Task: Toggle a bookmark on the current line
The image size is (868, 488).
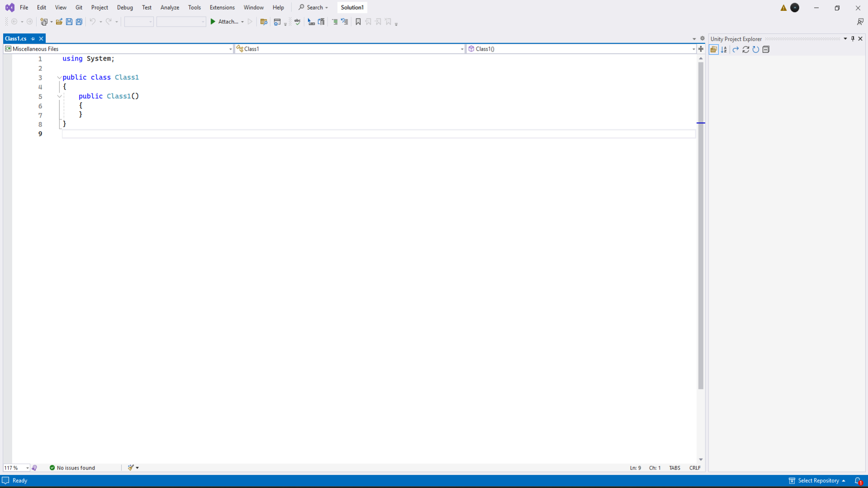Action: pos(358,22)
